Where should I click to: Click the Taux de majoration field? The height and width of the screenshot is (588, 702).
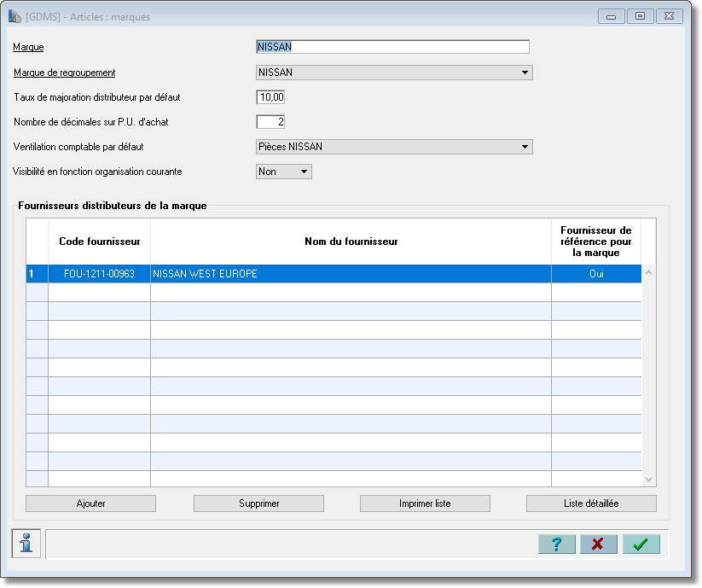(270, 97)
